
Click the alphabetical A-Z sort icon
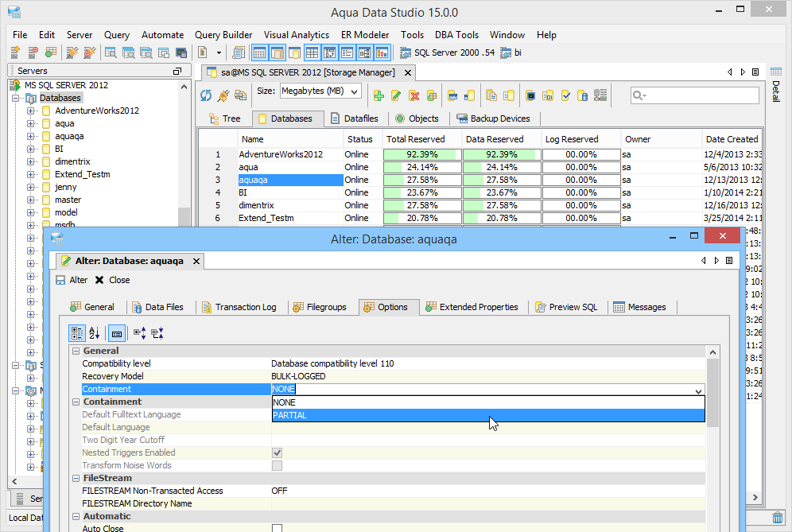coord(95,333)
